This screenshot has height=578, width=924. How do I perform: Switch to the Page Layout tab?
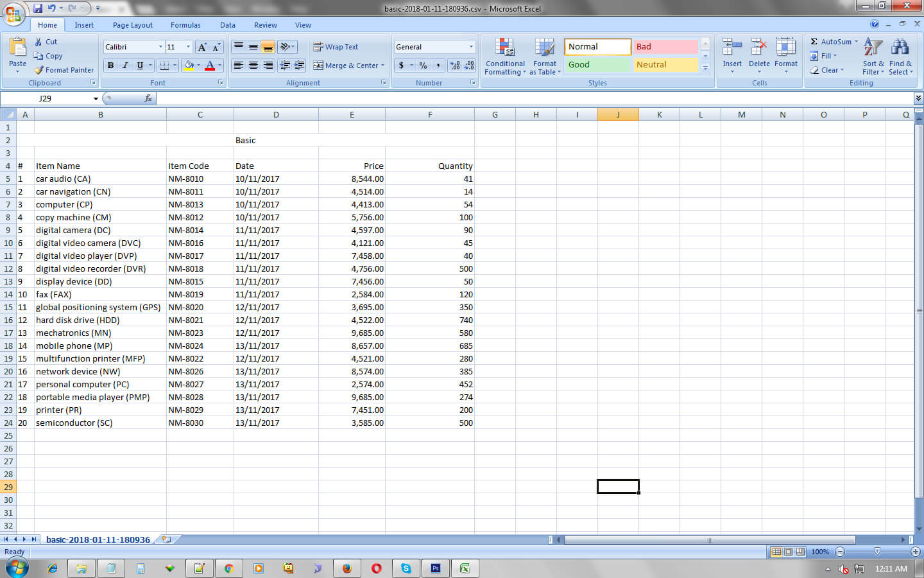[133, 25]
